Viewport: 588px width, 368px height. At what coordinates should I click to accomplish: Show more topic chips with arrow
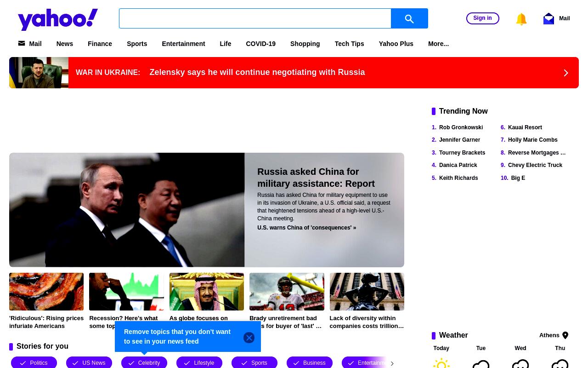392,363
